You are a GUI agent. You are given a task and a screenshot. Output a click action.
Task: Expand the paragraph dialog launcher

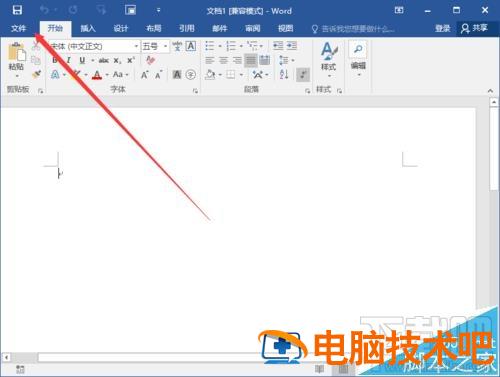(x=307, y=91)
